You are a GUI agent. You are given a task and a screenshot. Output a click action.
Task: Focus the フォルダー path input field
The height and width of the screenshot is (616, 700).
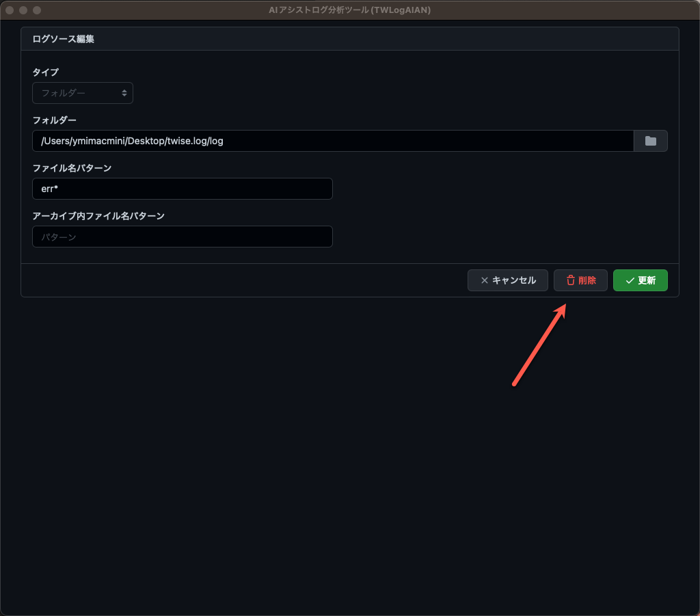[332, 141]
